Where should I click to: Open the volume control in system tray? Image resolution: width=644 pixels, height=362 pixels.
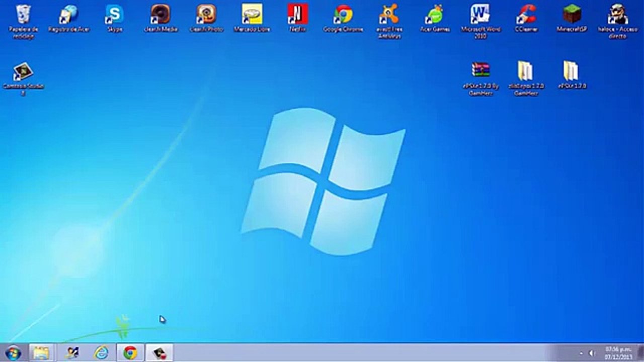pos(592,353)
